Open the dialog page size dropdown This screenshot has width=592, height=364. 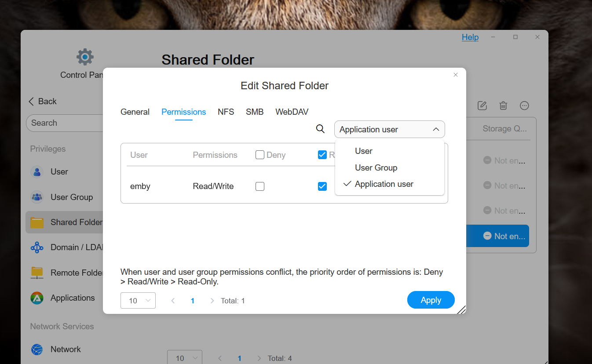[x=138, y=301]
